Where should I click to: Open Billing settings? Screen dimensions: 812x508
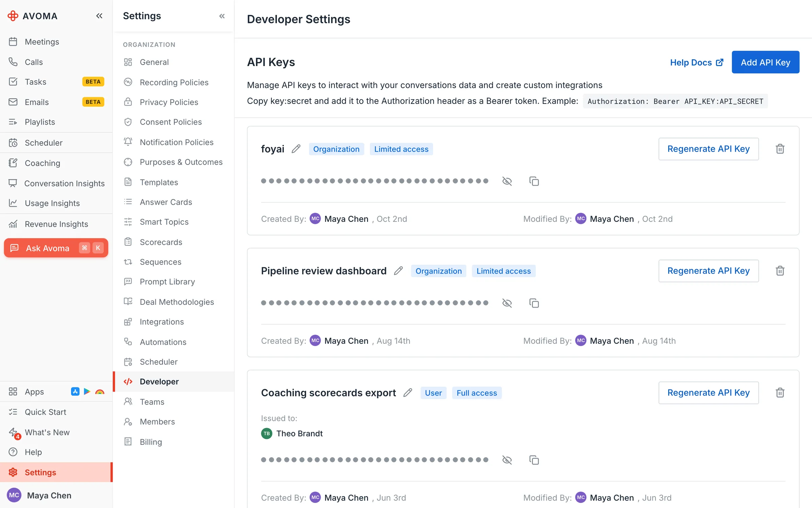point(173,442)
